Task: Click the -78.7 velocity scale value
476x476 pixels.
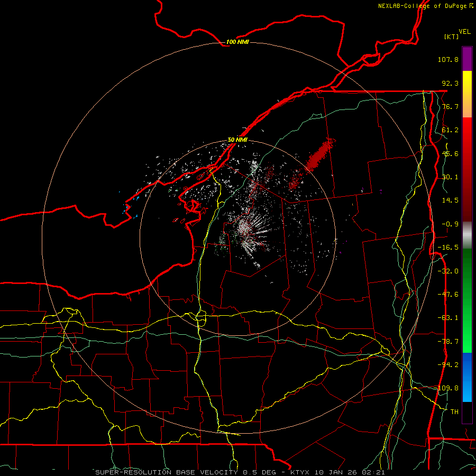Action: (448, 342)
